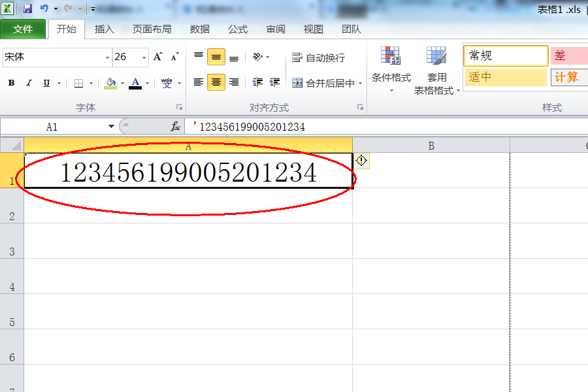Apply the 常规 (Normal) cell style

[x=506, y=56]
